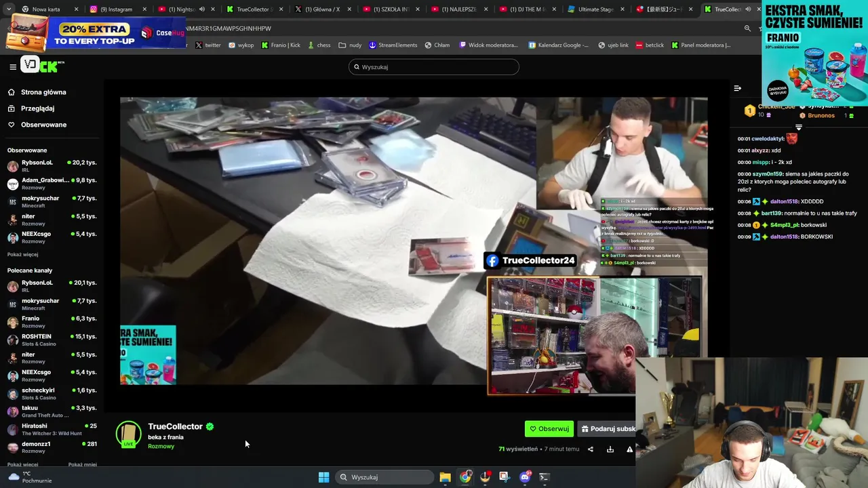868x488 pixels.
Task: Open followed channel Adam_Grabowi...
Action: click(x=52, y=184)
